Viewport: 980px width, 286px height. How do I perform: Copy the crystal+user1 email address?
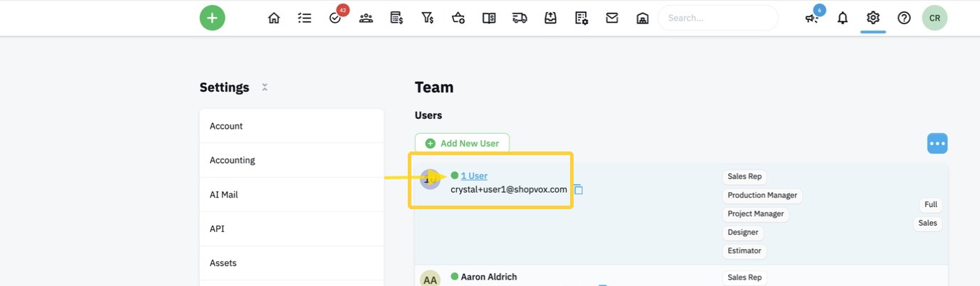(579, 190)
